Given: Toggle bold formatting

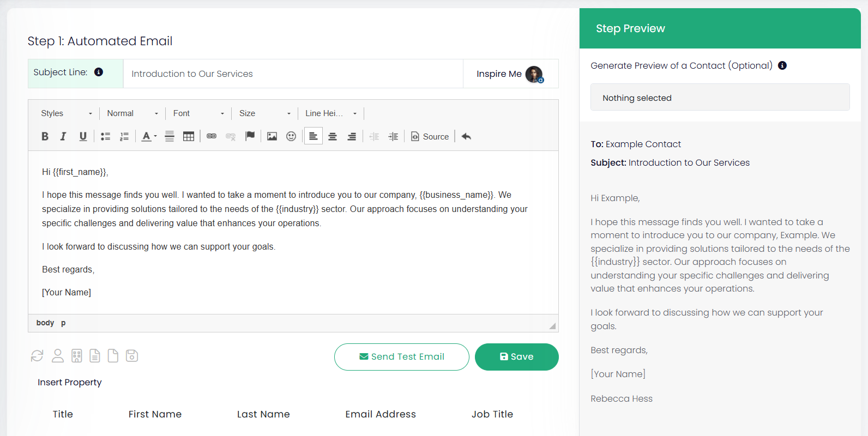Looking at the screenshot, I should coord(45,137).
